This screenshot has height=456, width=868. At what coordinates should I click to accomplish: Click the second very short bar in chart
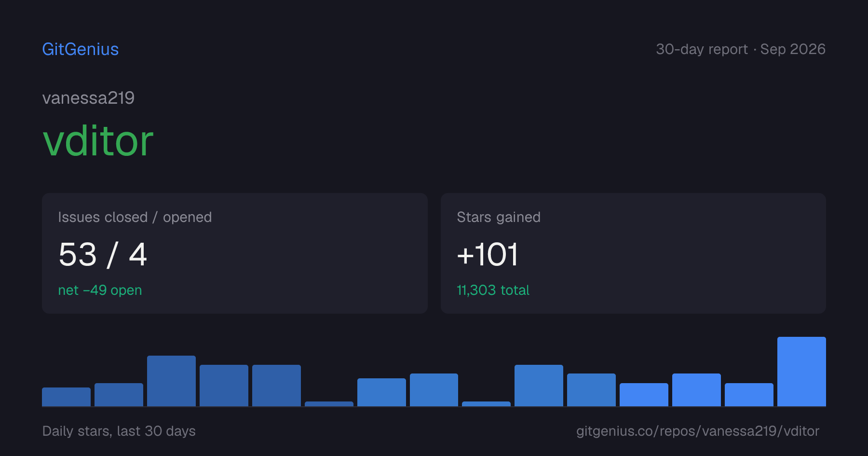click(x=486, y=404)
